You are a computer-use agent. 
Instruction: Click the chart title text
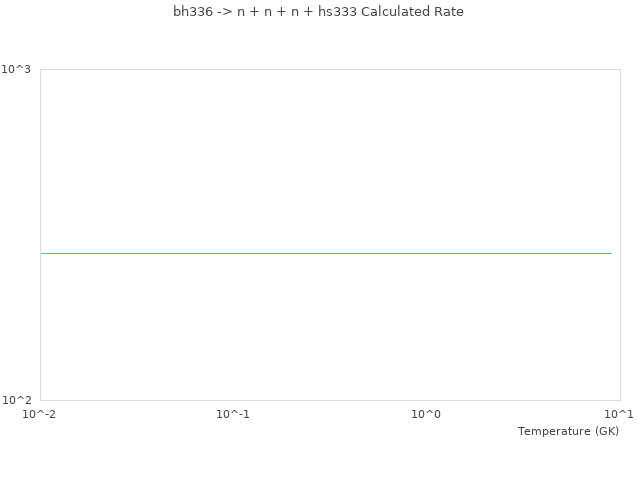[318, 12]
